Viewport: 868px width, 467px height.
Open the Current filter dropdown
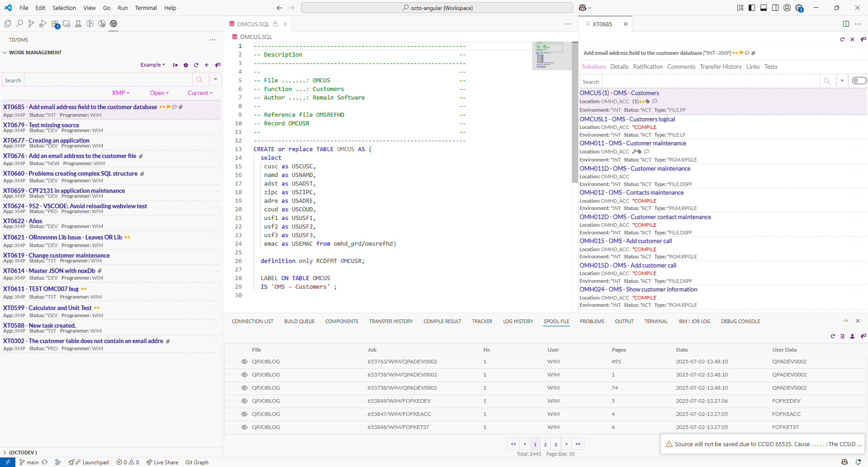200,93
